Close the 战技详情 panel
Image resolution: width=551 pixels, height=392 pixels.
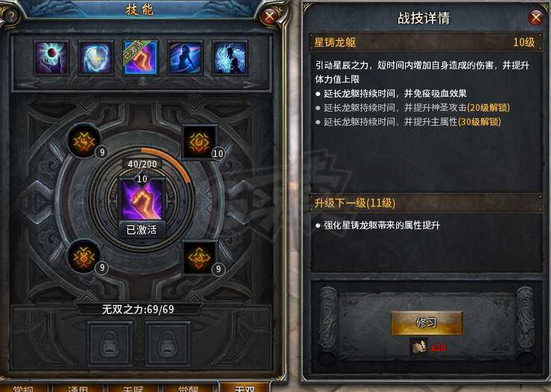coord(536,18)
